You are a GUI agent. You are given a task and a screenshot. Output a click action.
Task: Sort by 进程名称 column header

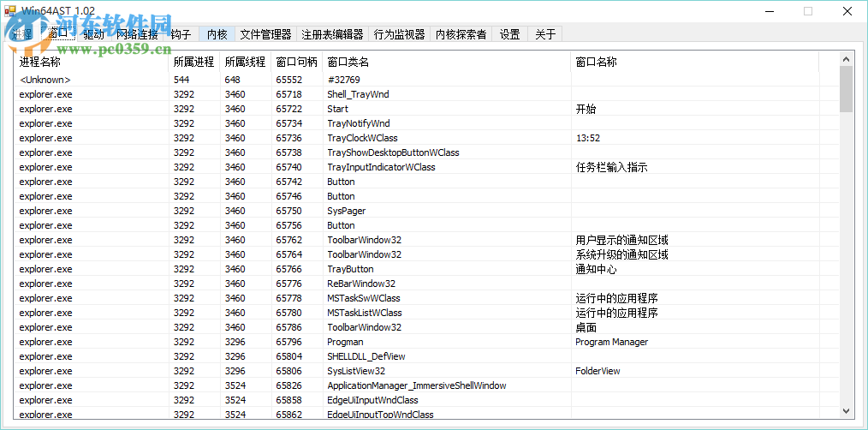click(92, 62)
